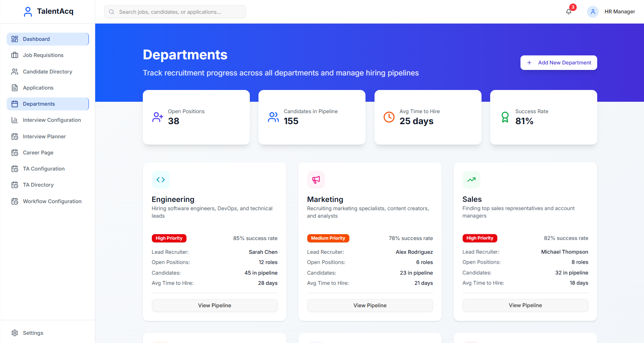
Task: Open the Dashboard menu item
Action: coord(48,39)
